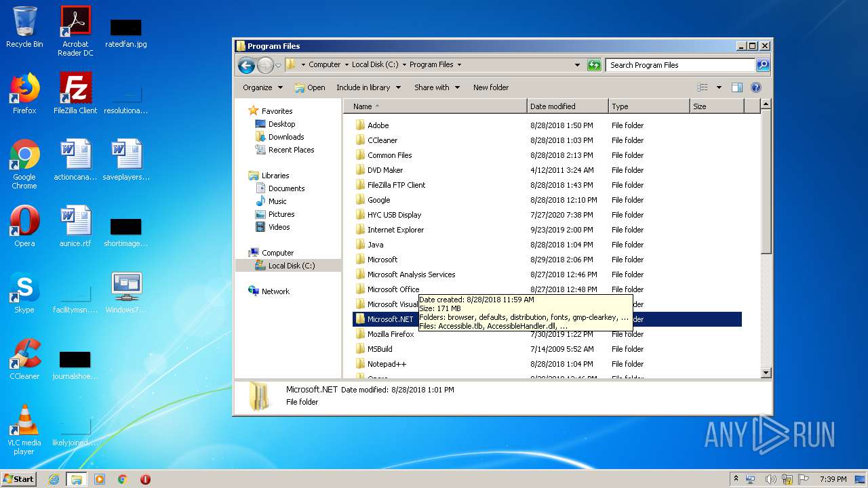
Task: Select Recent Places in navigation pane
Action: click(x=291, y=150)
